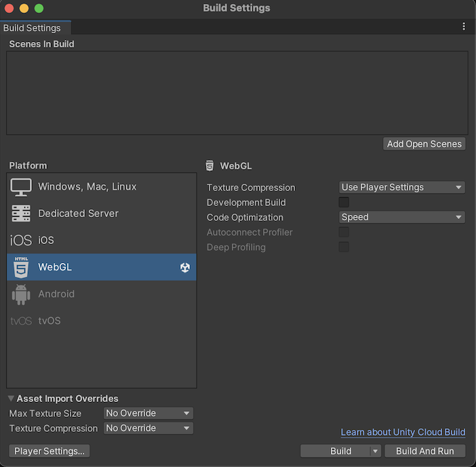The width and height of the screenshot is (476, 467).
Task: Toggle the Deep Profiling checkbox
Action: click(x=344, y=247)
